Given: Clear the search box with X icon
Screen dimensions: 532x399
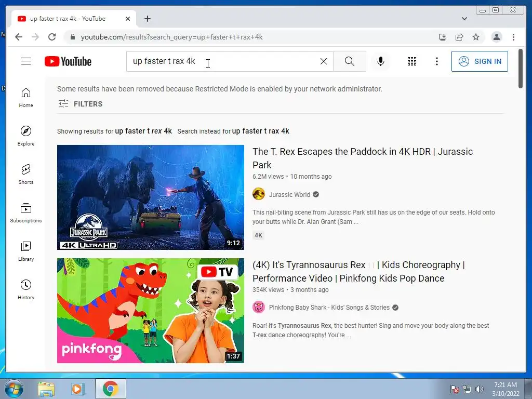Looking at the screenshot, I should click(x=324, y=61).
